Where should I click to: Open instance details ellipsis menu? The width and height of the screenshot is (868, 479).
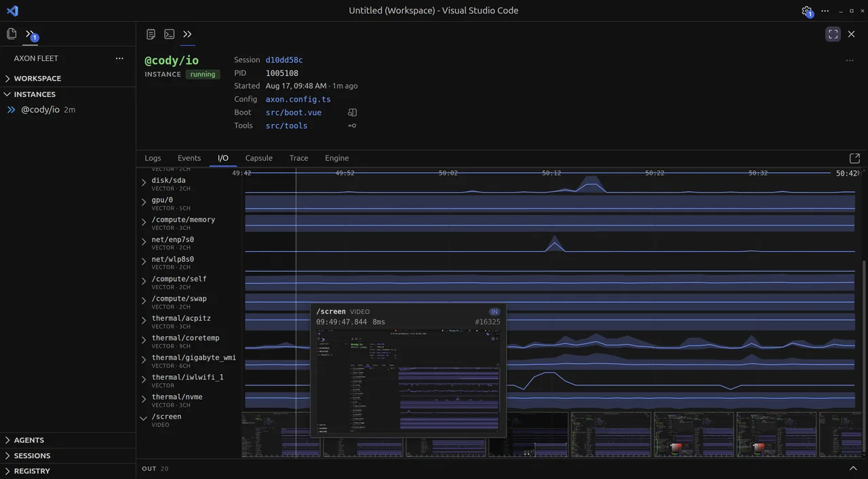850,60
